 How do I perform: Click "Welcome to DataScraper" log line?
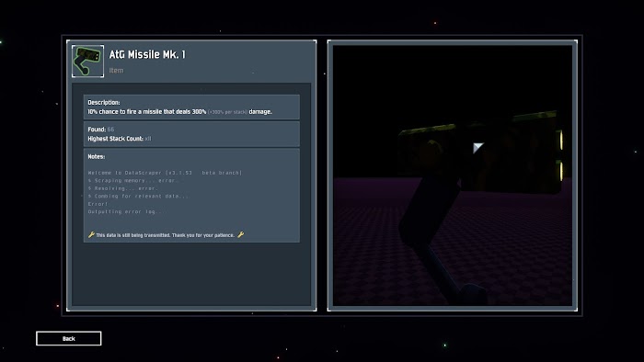click(165, 173)
